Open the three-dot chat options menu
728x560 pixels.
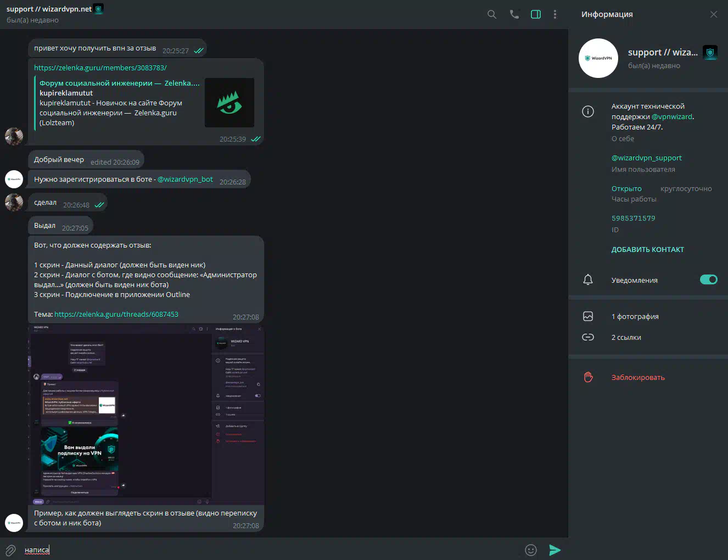(x=555, y=14)
